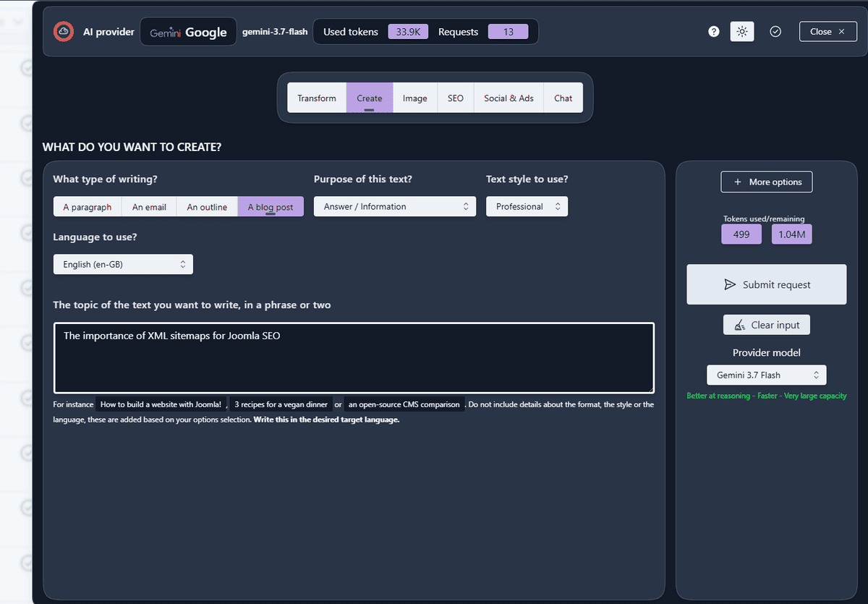This screenshot has height=604, width=868.
Task: Click the 'an open-source CMS comparison' example
Action: 404,405
